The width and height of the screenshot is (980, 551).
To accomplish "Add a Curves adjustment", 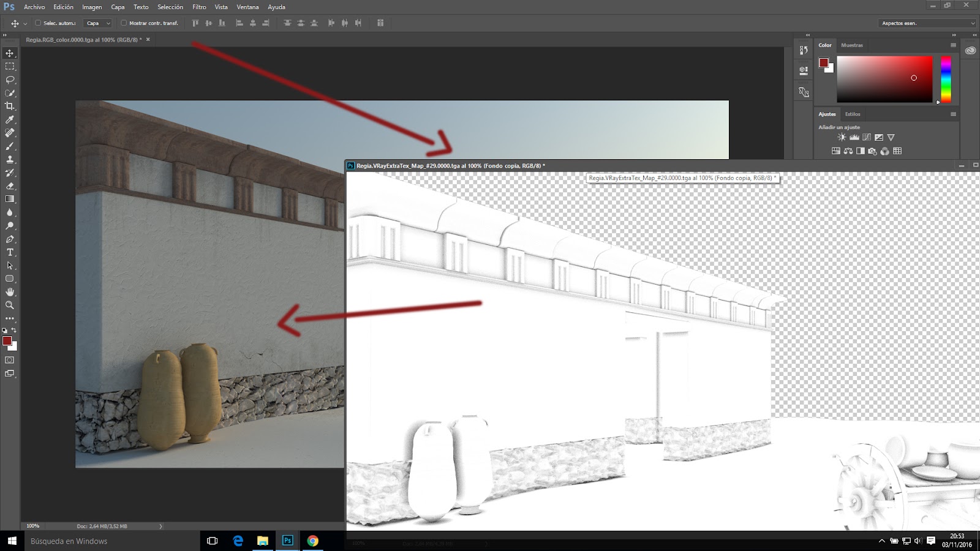I will coord(867,138).
